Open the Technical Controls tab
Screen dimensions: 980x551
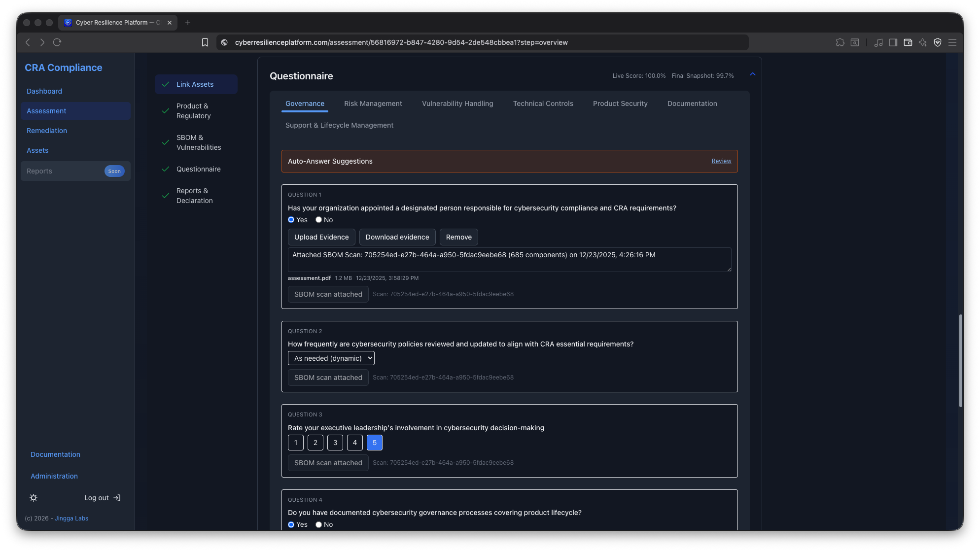543,103
